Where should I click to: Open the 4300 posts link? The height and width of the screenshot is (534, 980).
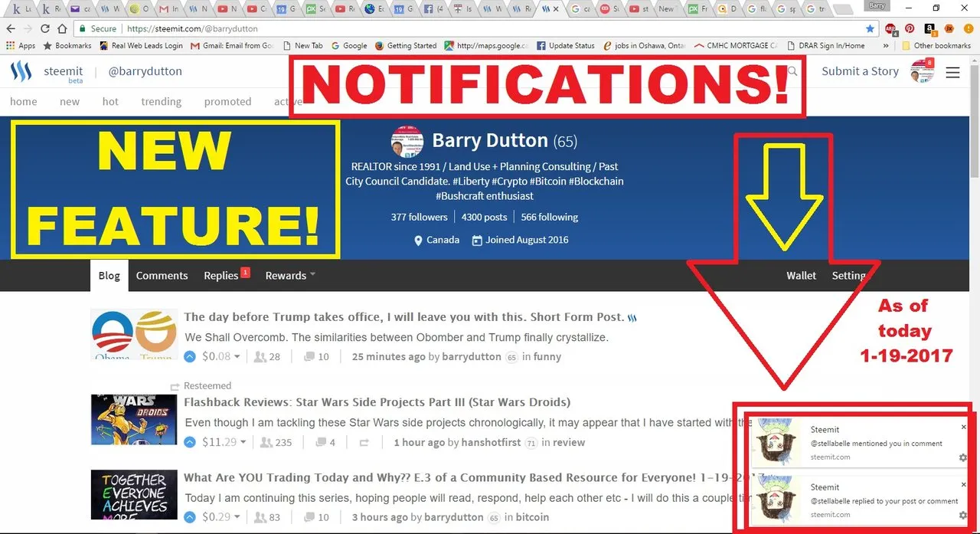484,217
